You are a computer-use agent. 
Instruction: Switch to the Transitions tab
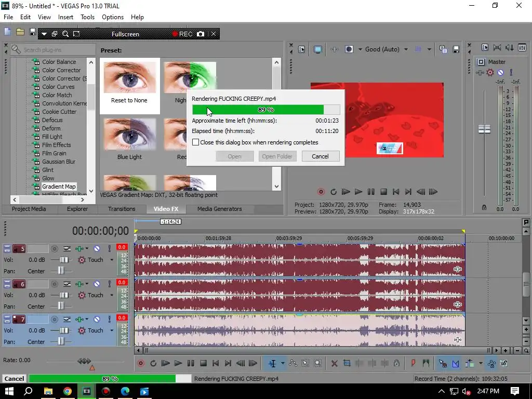[x=122, y=209]
